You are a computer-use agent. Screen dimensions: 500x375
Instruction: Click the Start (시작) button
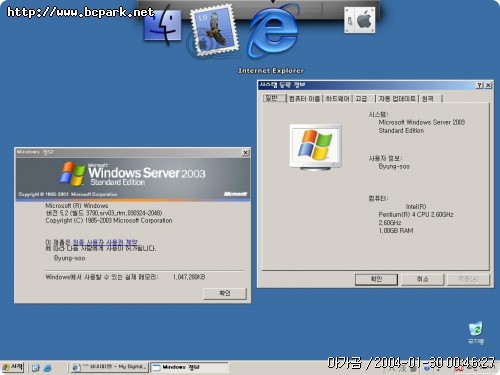pos(13,368)
